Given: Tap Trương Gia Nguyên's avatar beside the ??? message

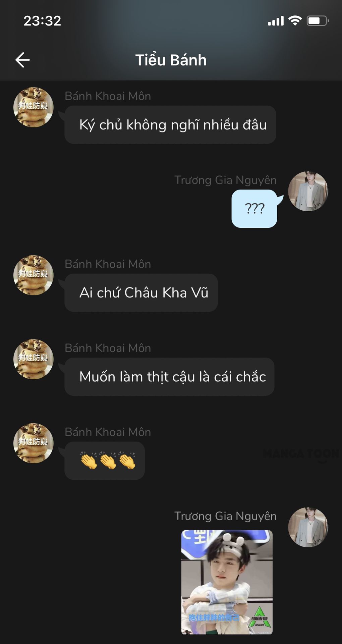Looking at the screenshot, I should (308, 191).
